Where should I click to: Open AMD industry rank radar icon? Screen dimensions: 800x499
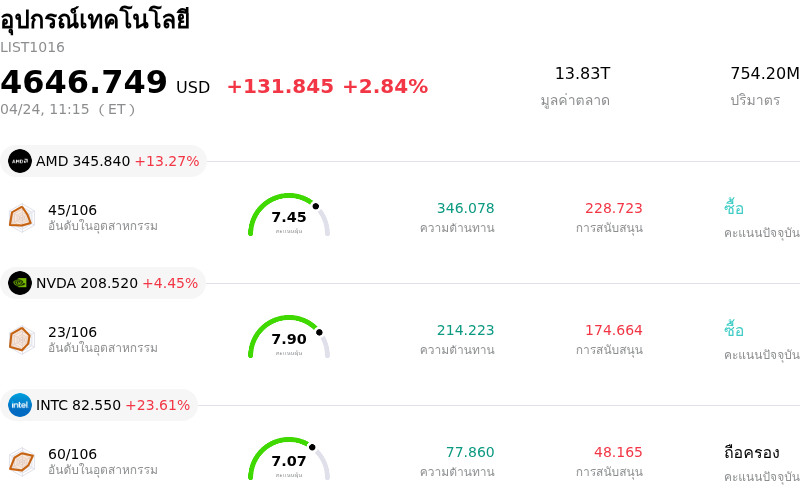(21, 217)
